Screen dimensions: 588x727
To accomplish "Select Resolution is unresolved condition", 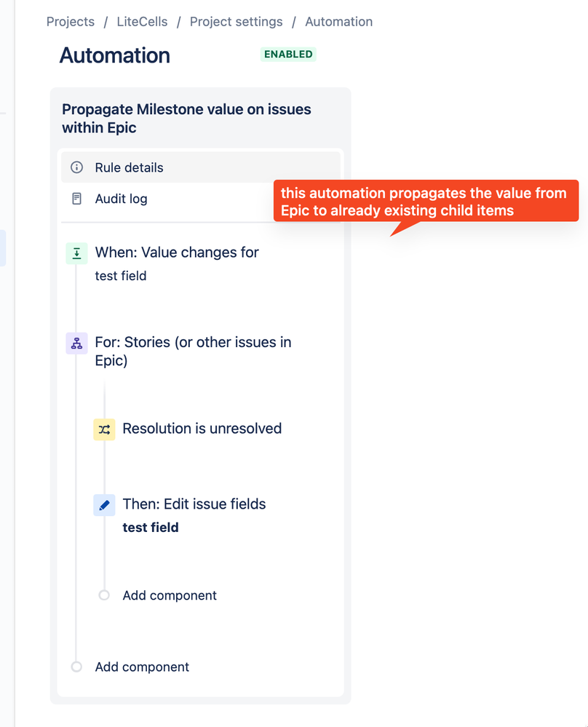I will click(202, 429).
